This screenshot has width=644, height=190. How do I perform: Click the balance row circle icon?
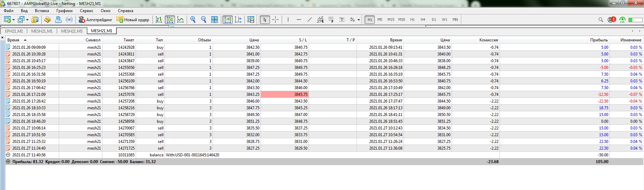tap(8, 155)
